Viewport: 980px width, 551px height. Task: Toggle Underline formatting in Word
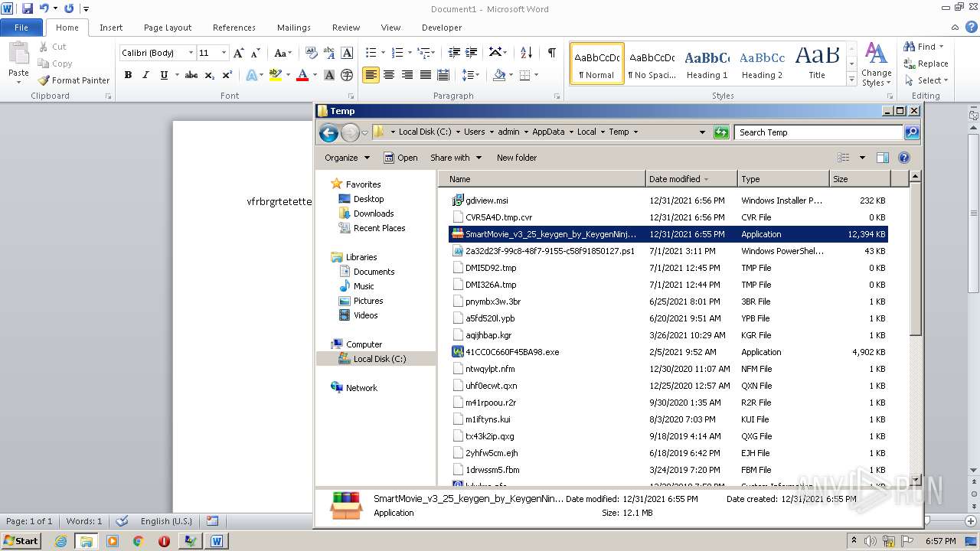(x=164, y=75)
